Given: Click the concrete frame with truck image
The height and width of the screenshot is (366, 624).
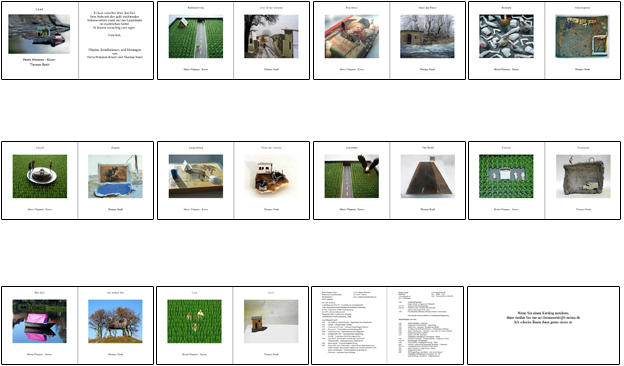Looking at the screenshot, I should click(583, 176).
